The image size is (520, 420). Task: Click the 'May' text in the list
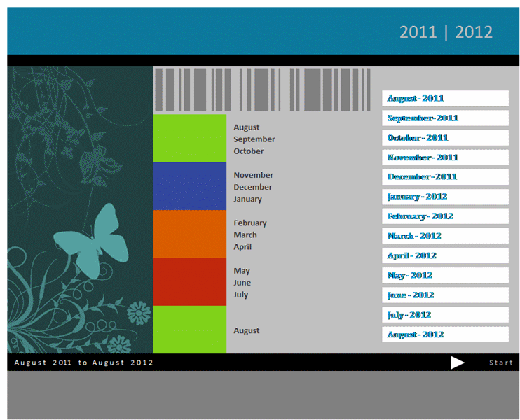tap(242, 271)
